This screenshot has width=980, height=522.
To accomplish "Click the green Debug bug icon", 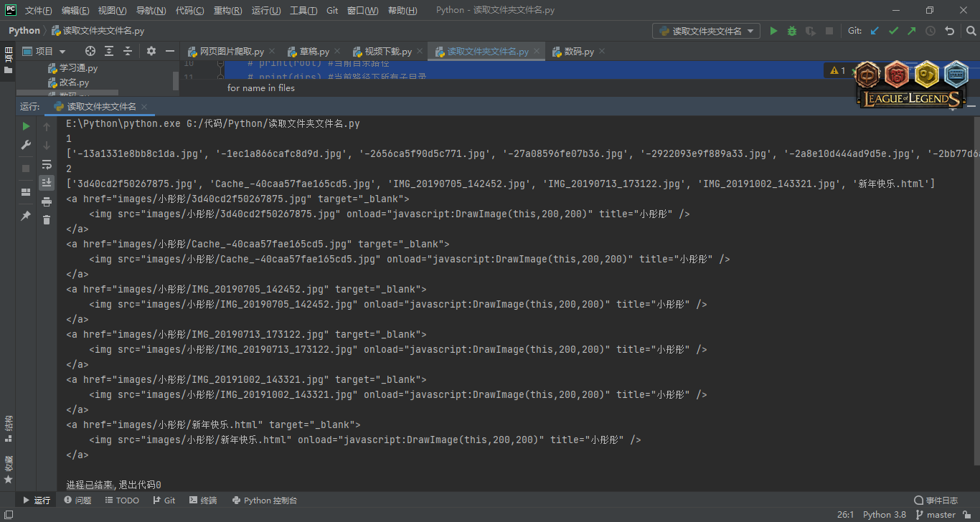I will [x=792, y=31].
